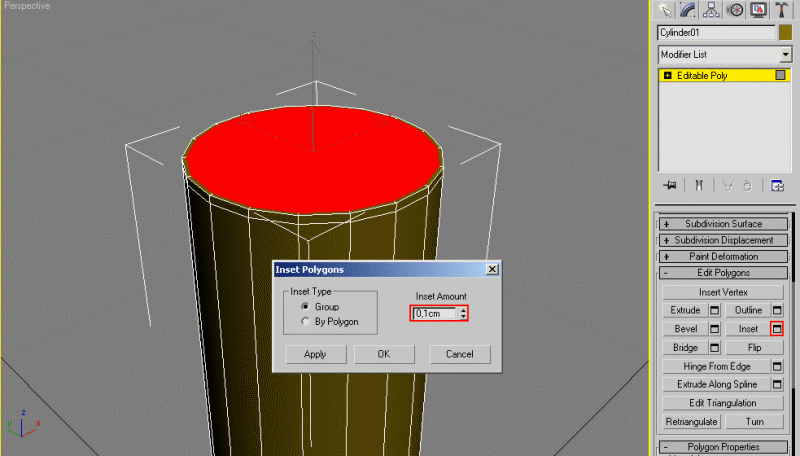800x456 pixels.
Task: Open the Utilities hammer tab
Action: (782, 10)
